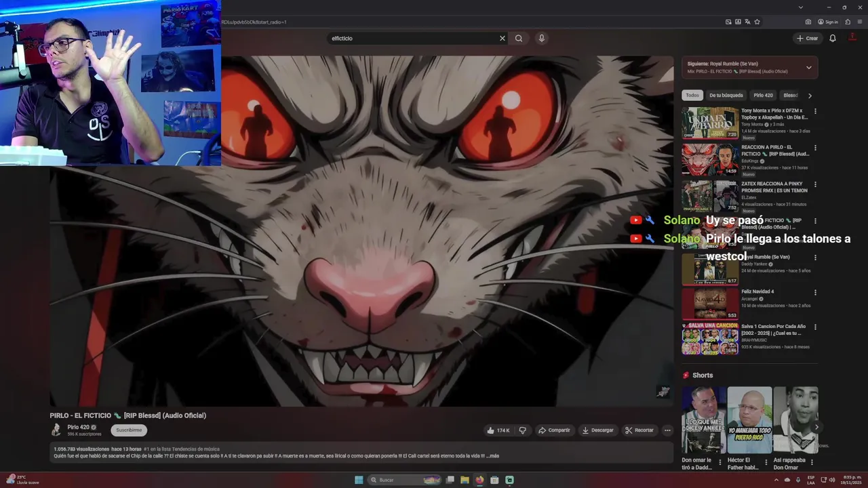Click the browser picture-in-picture icon
Screen dimensions: 868x488
(728, 22)
